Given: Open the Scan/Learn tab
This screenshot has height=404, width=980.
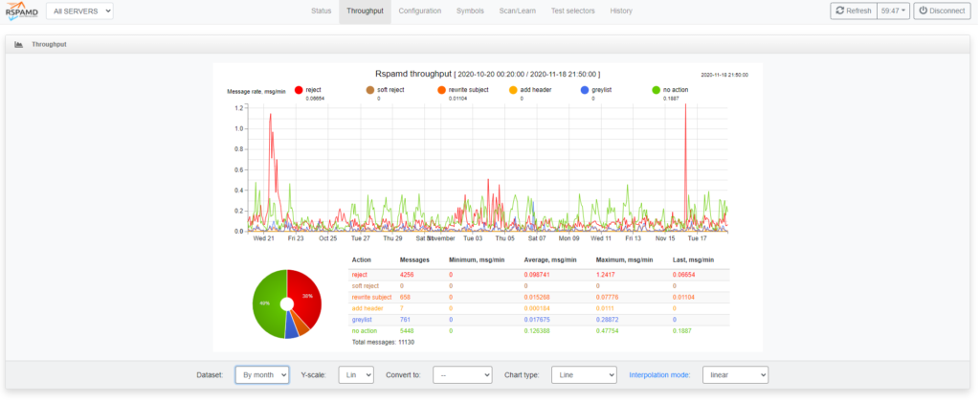Looking at the screenshot, I should (518, 11).
